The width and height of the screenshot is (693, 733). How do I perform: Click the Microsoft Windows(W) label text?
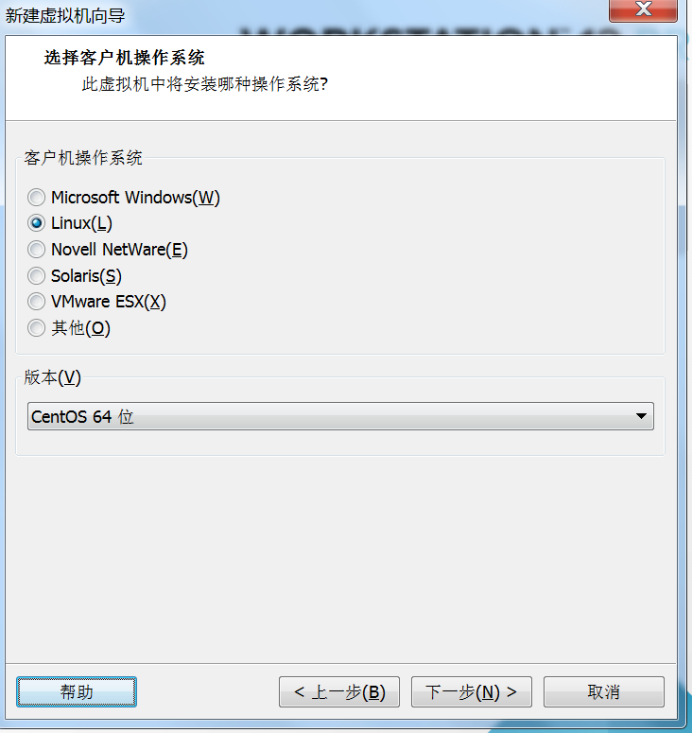[x=136, y=197]
